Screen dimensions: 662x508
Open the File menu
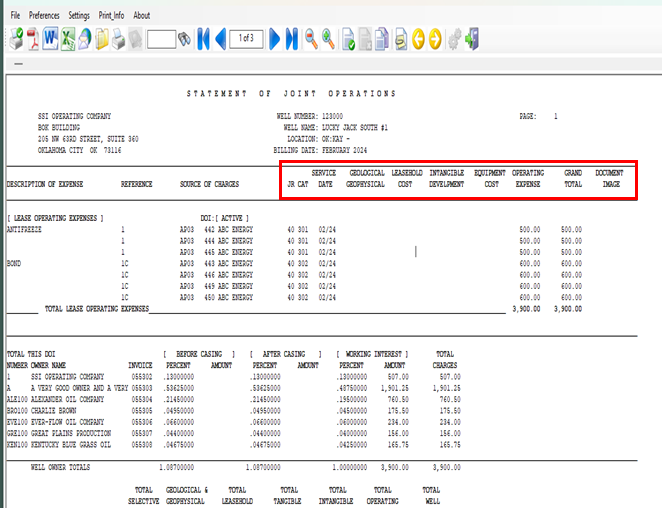pyautogui.click(x=15, y=15)
